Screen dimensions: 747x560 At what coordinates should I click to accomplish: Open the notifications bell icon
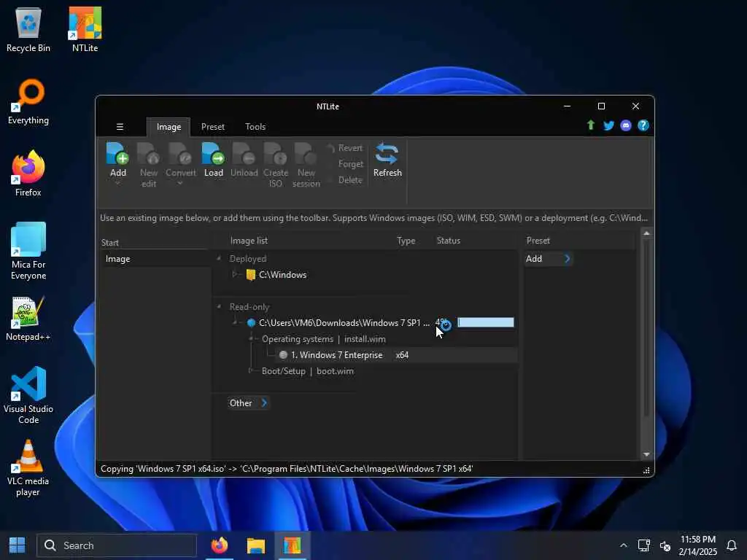[732, 545]
